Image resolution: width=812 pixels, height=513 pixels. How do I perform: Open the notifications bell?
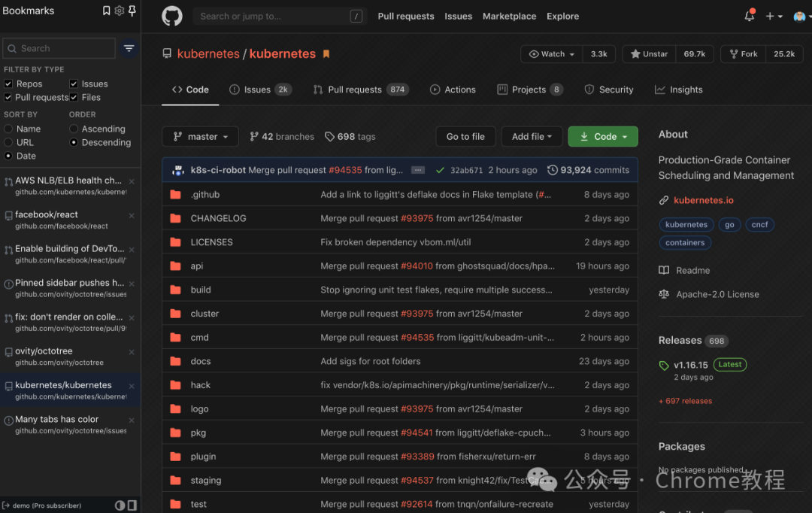pos(749,16)
